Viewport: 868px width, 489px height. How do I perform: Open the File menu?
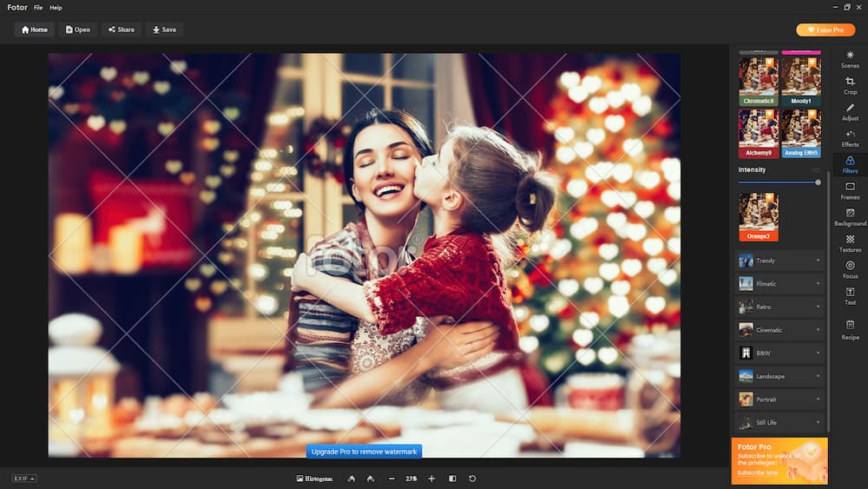coord(38,8)
